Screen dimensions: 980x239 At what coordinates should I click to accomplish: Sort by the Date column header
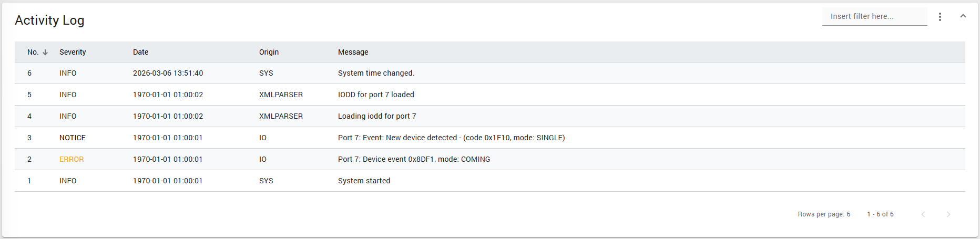tap(140, 52)
